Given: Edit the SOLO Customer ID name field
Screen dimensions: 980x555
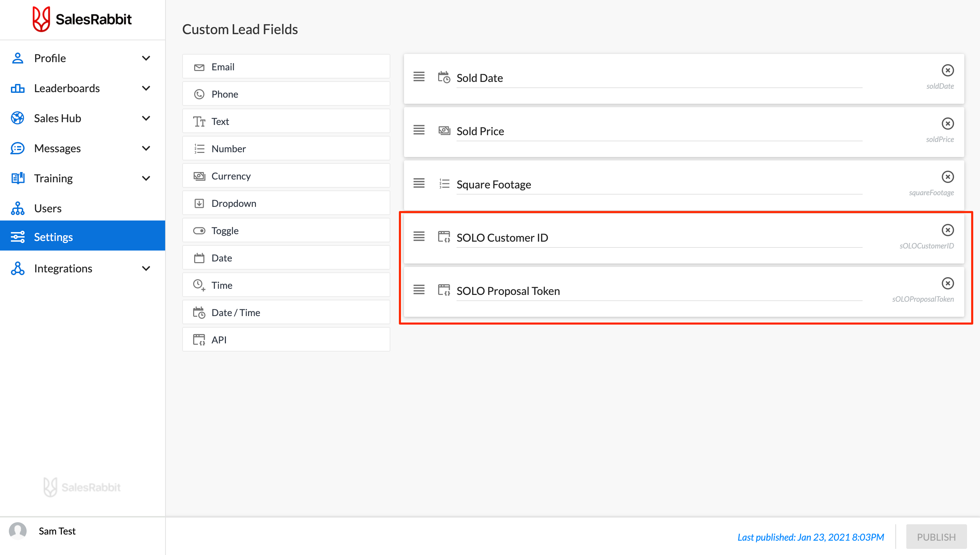Looking at the screenshot, I should 659,238.
